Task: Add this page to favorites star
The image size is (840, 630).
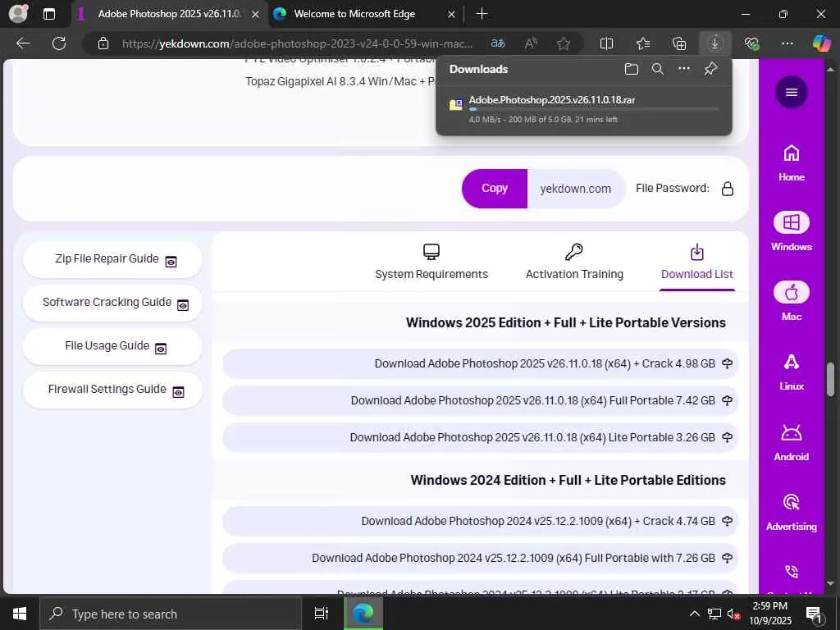Action: click(x=563, y=43)
